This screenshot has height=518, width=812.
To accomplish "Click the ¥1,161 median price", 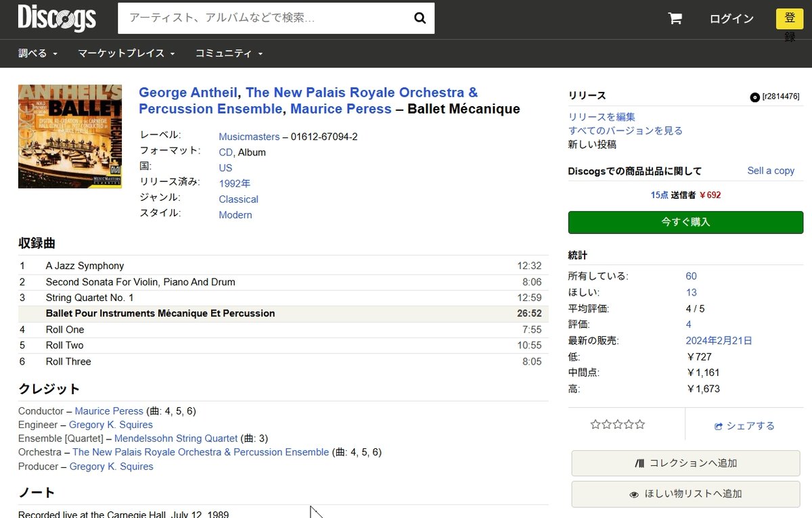I will tap(702, 373).
